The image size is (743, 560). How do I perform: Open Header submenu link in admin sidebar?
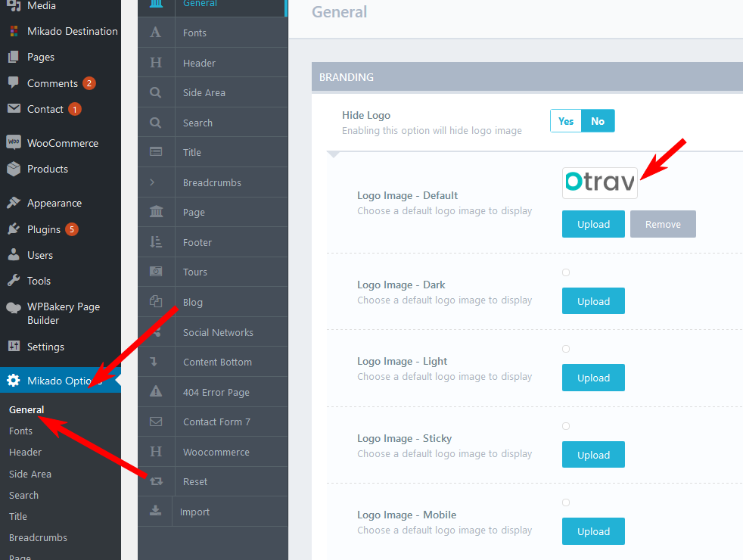coord(25,453)
